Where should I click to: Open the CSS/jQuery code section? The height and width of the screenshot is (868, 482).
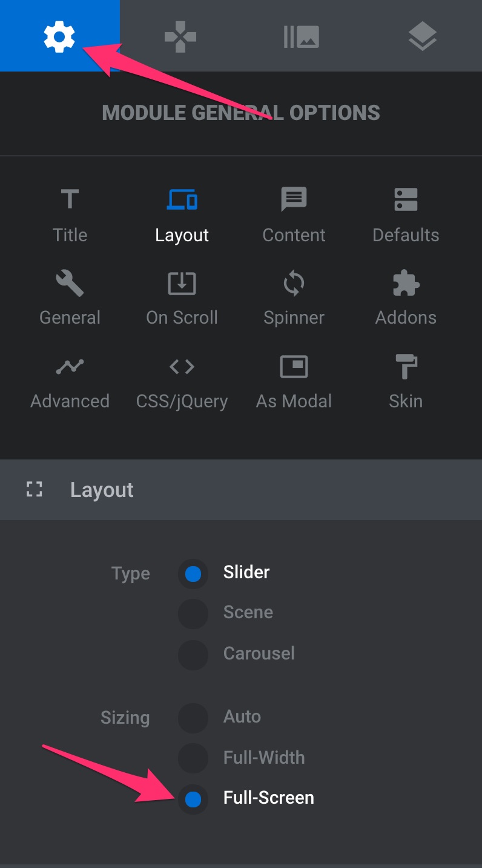[182, 381]
